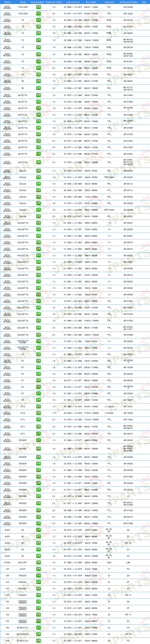Click body code GAA in Ford row

(109, 563)
